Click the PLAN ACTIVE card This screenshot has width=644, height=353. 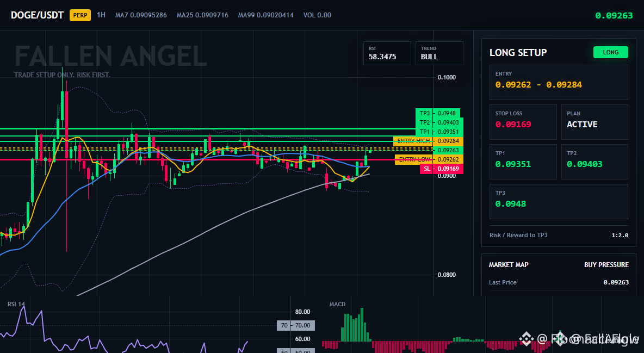coord(595,122)
